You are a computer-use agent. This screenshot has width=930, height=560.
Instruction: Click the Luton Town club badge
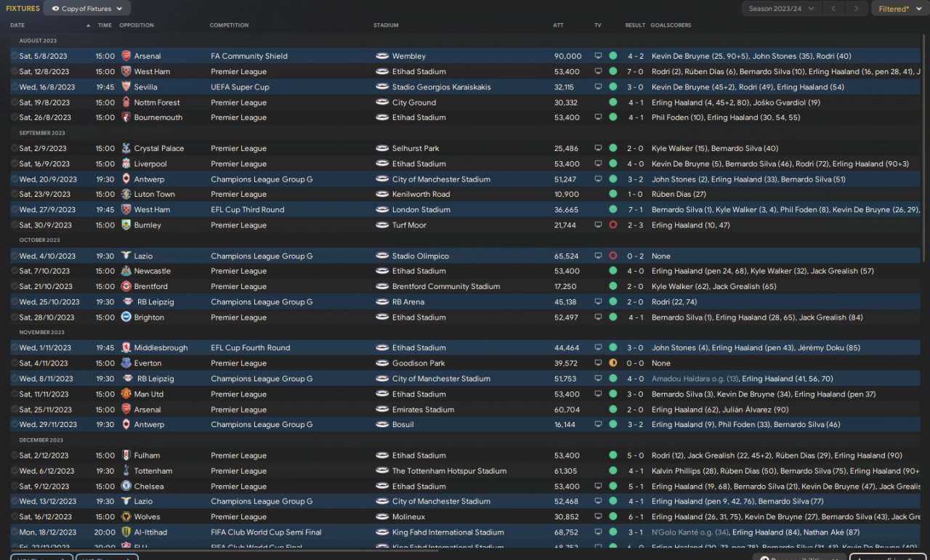(126, 195)
